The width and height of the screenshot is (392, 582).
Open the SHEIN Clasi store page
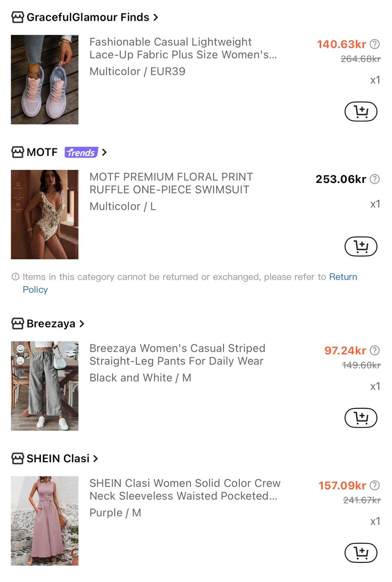[x=55, y=458]
